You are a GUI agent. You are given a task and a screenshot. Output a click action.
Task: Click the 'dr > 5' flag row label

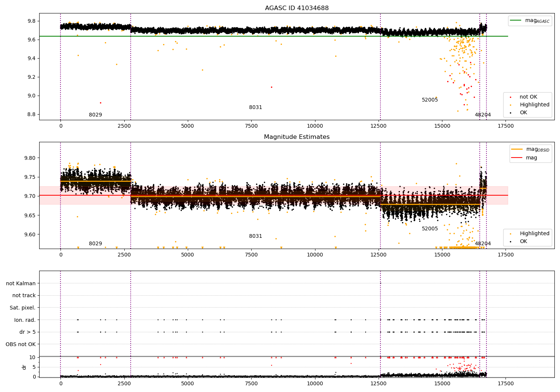click(28, 332)
